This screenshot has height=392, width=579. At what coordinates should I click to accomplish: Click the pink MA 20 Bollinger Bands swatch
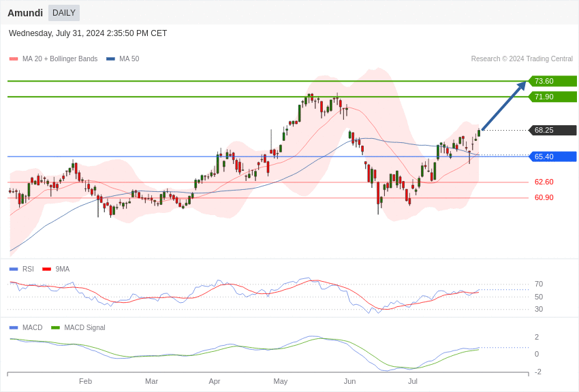[14, 59]
